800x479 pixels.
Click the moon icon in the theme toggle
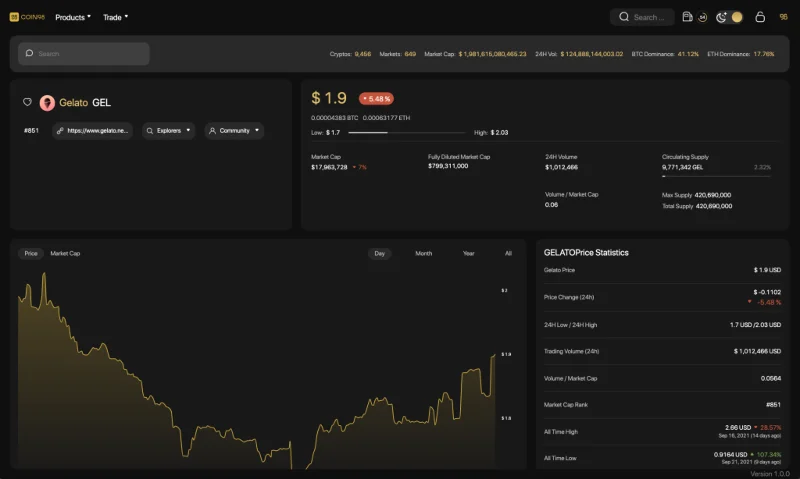tap(721, 17)
